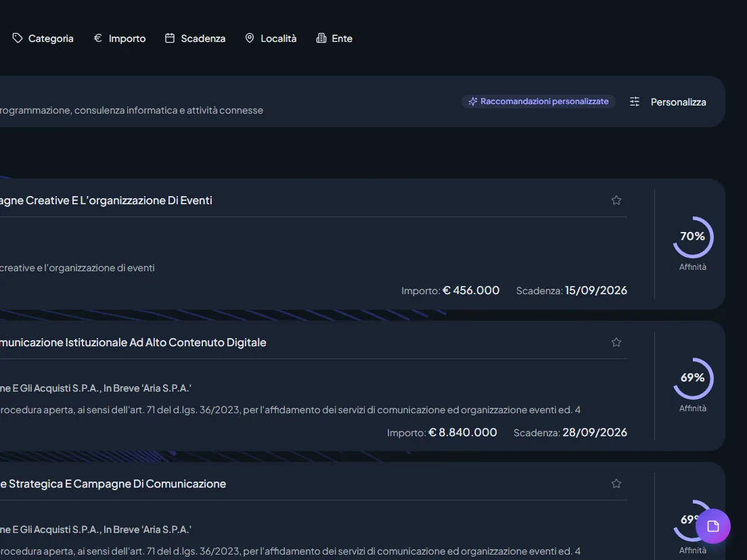Open the Personalizza settings
Viewport: 747px width, 560px height.
pos(668,102)
